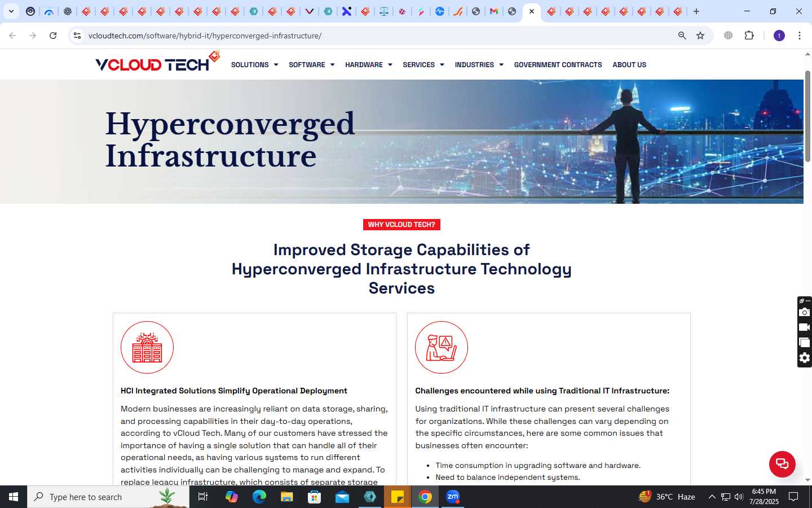The image size is (812, 508).
Task: Expand the INDUSTRIES menu
Action: coord(479,65)
